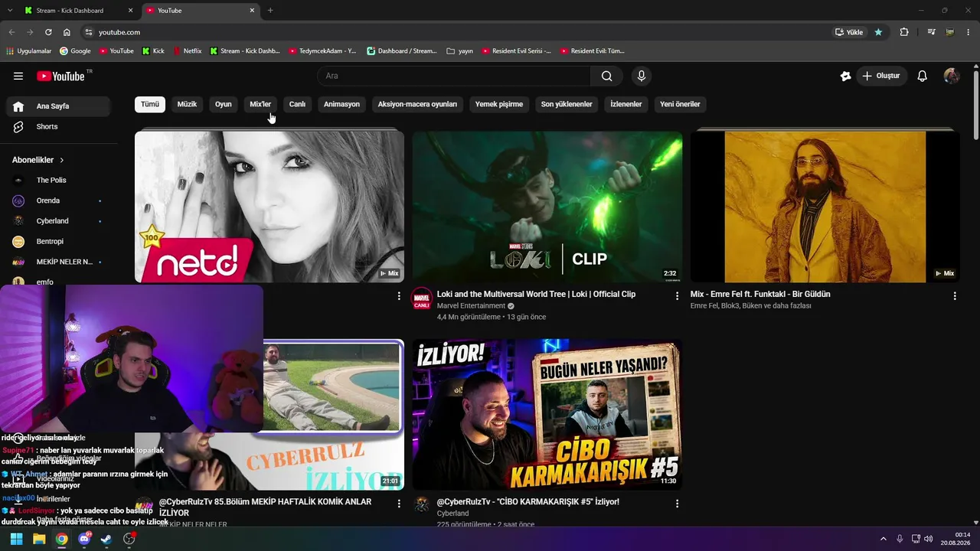
Task: Open the Chrome tab search dropdown
Action: [10, 11]
